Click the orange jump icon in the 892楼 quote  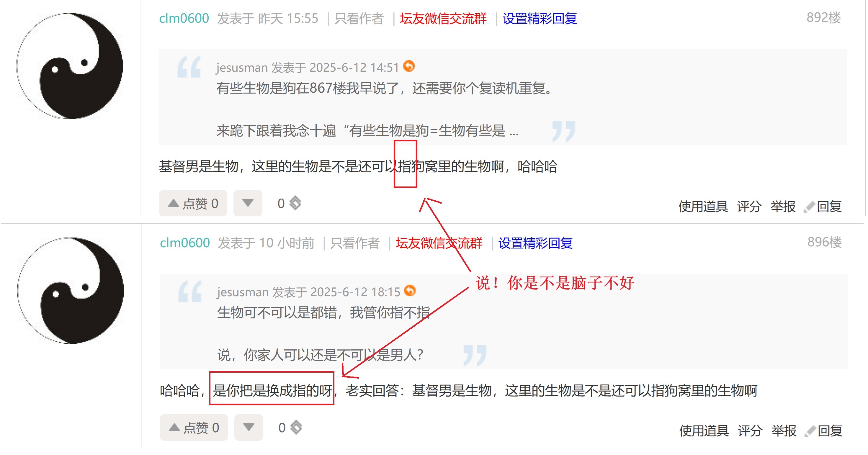[x=409, y=66]
